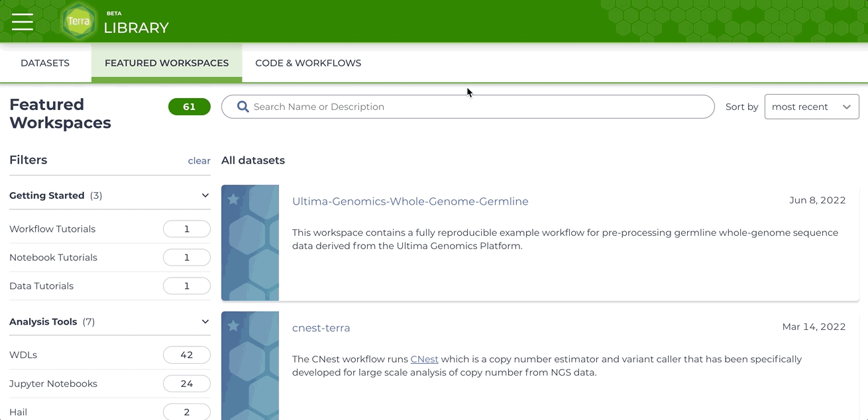The image size is (868, 420).
Task: Click the 61 workspaces count badge
Action: pyautogui.click(x=190, y=107)
